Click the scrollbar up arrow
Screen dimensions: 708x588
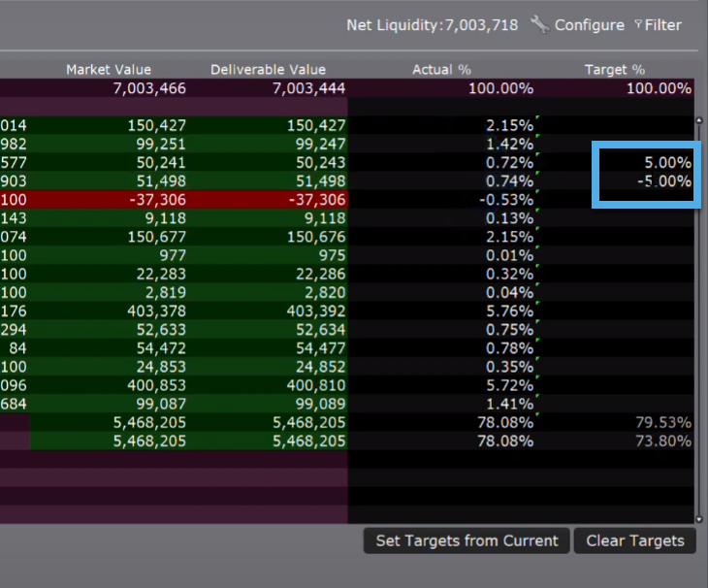[699, 121]
